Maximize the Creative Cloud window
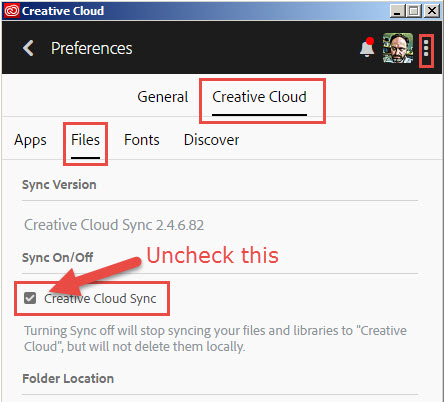Screen dimensions: 444x402 414,11
